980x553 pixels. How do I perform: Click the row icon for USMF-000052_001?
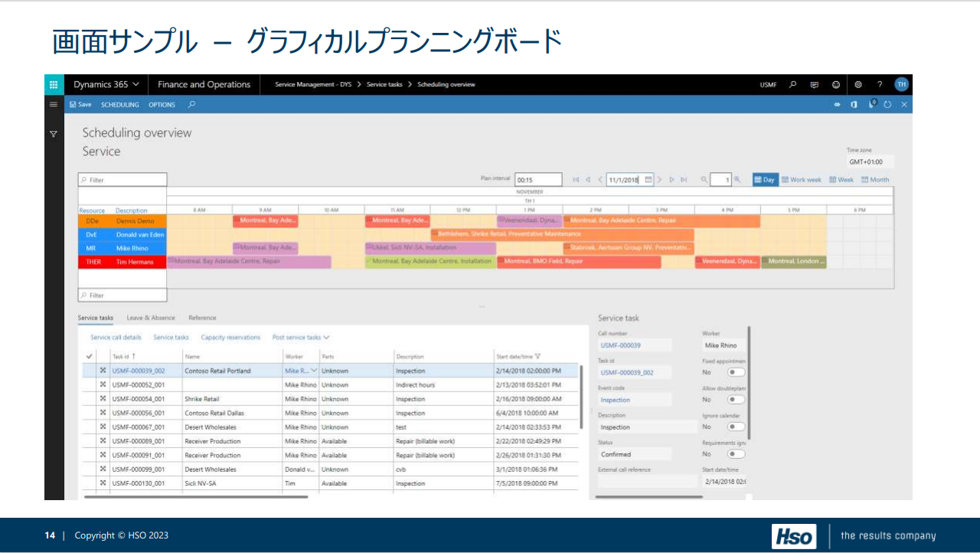[103, 385]
